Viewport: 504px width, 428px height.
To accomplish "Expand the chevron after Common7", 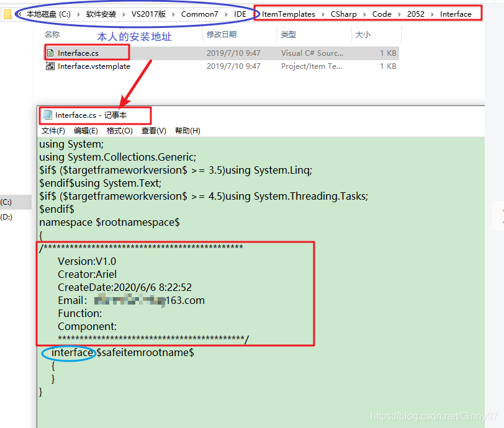I will coord(226,14).
